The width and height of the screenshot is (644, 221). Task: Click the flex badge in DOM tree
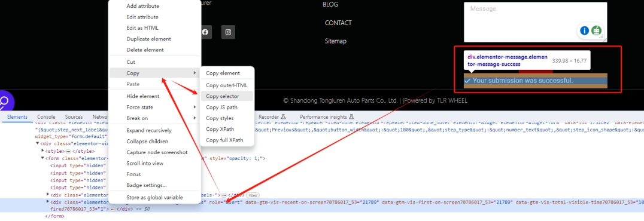253,195
